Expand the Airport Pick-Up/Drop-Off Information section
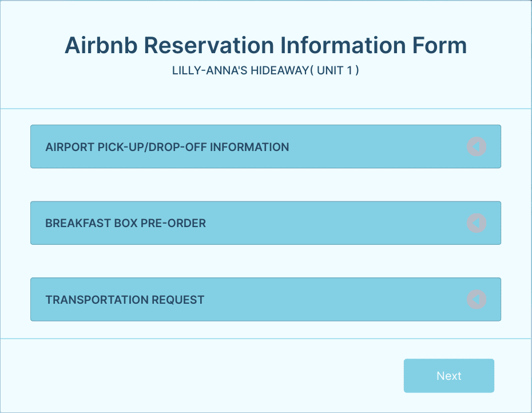Screen dimensions: 532x413 pos(265,146)
